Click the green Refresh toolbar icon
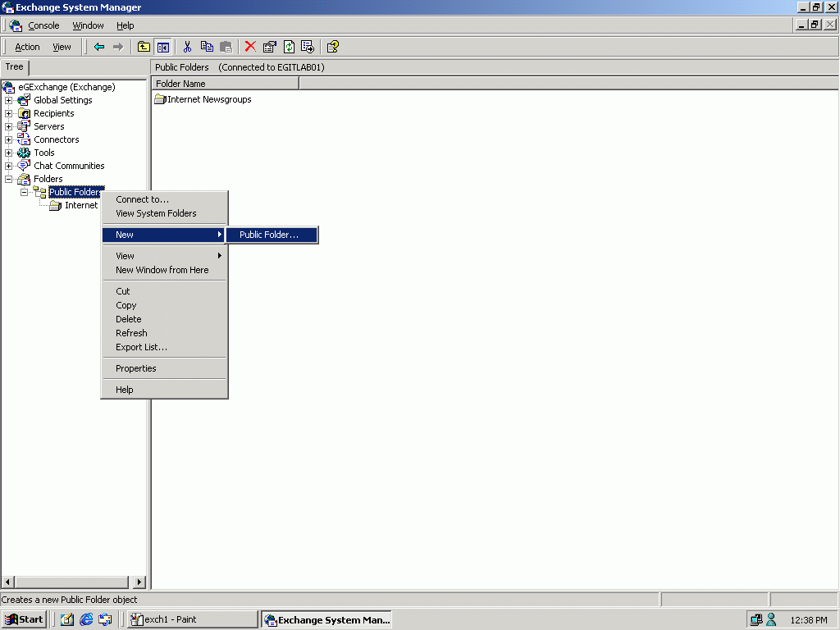 [x=289, y=47]
